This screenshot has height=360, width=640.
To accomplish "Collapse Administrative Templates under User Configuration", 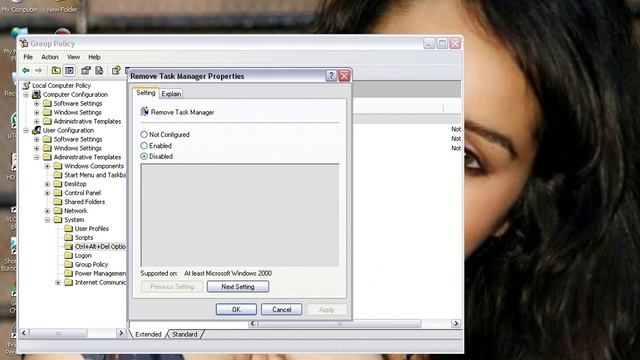I will coord(37,158).
